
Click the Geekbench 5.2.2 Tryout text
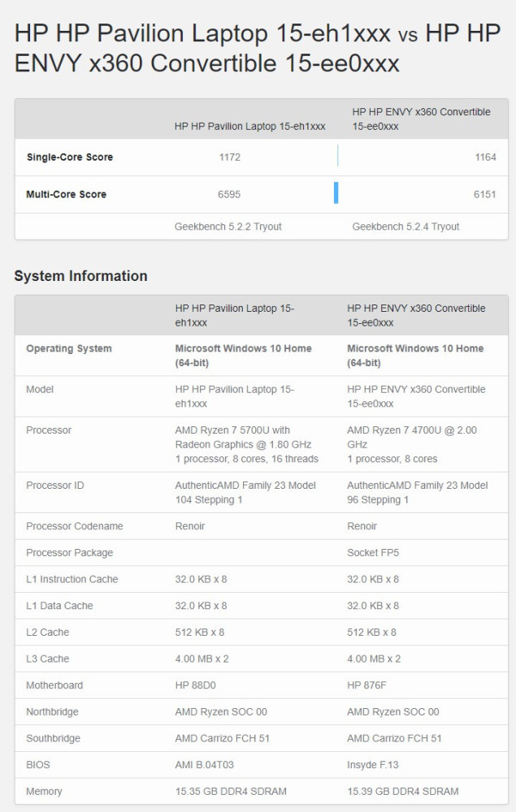click(228, 227)
